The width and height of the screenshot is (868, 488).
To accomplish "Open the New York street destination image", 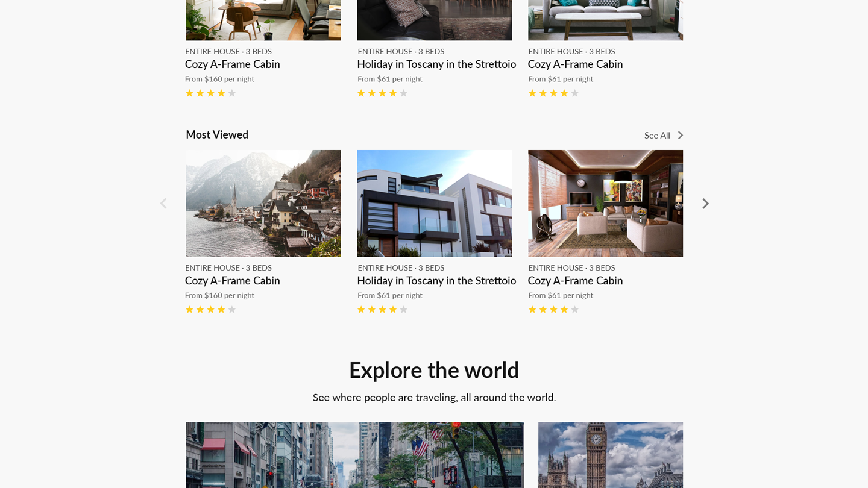I will [x=354, y=455].
